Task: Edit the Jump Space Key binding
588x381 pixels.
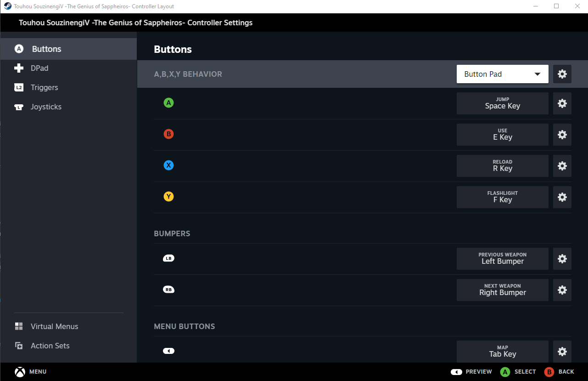Action: coord(503,103)
